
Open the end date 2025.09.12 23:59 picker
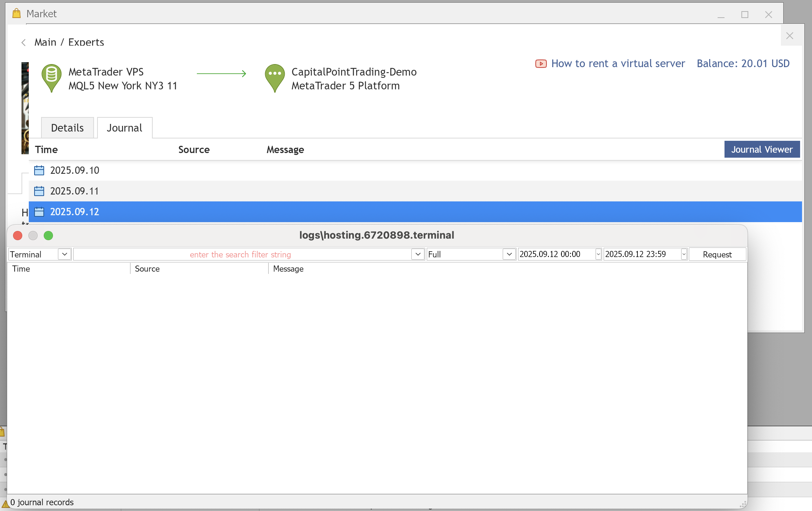click(684, 254)
